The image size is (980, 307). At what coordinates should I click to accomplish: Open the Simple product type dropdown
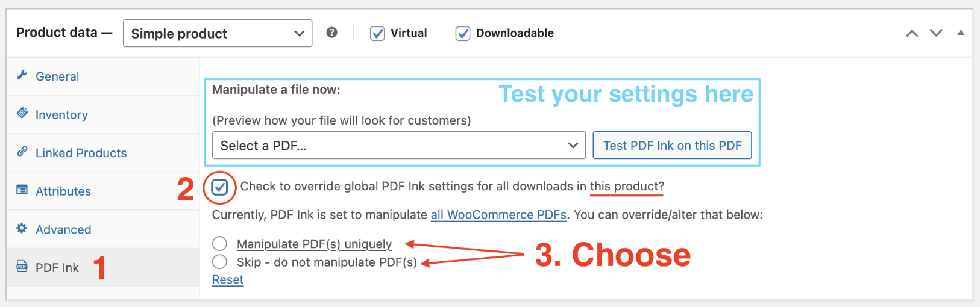(218, 33)
